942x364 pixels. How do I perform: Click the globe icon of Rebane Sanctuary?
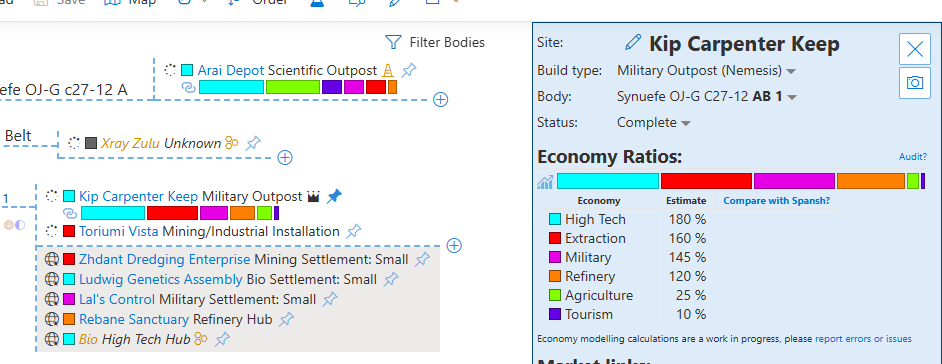pos(52,319)
